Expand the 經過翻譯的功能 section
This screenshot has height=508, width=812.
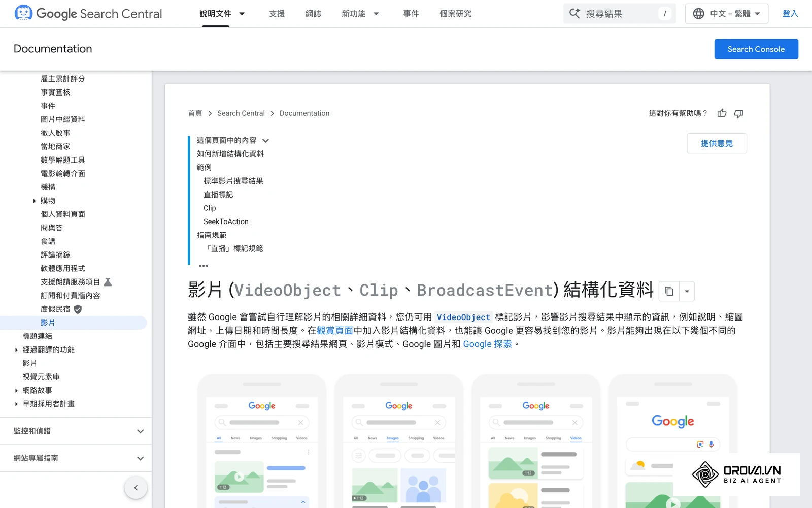pos(16,350)
